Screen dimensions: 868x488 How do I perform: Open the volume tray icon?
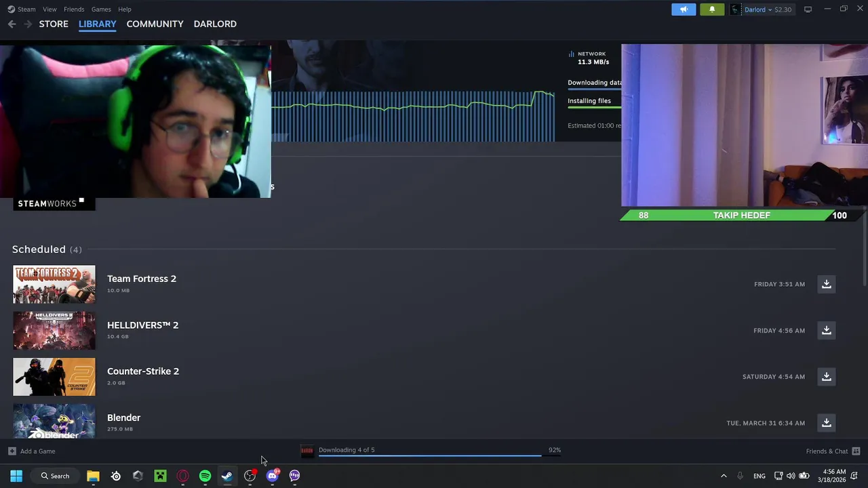pyautogui.click(x=791, y=476)
